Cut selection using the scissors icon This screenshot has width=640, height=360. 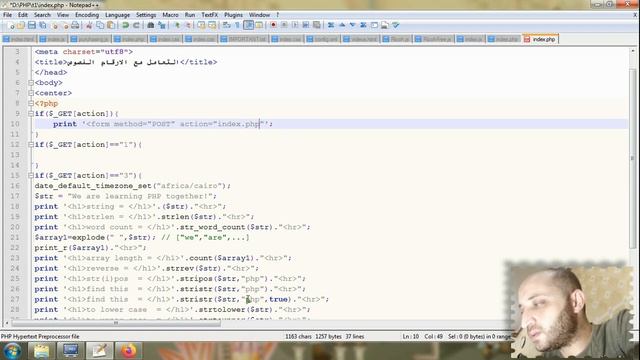[x=89, y=25]
